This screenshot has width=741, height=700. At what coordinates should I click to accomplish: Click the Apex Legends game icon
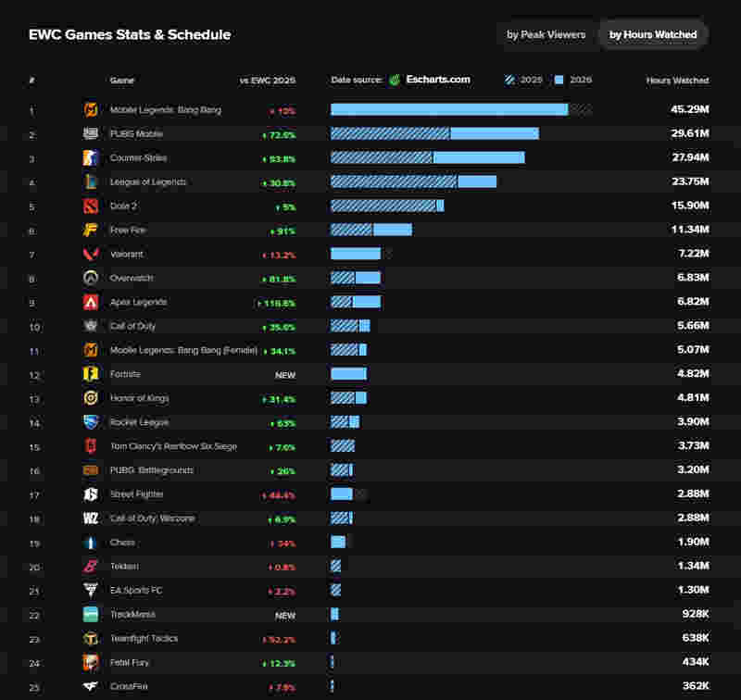click(91, 302)
